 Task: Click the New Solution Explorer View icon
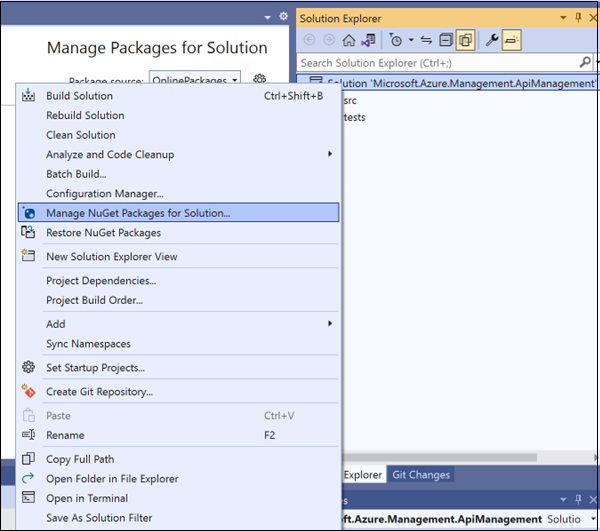pyautogui.click(x=28, y=255)
